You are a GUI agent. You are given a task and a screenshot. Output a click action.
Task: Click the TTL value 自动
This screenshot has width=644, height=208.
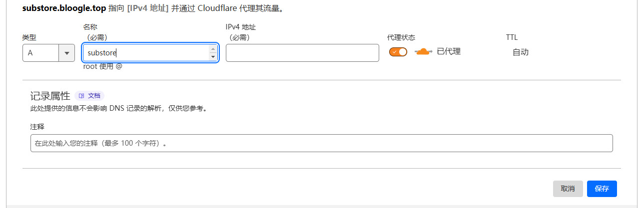pos(521,52)
